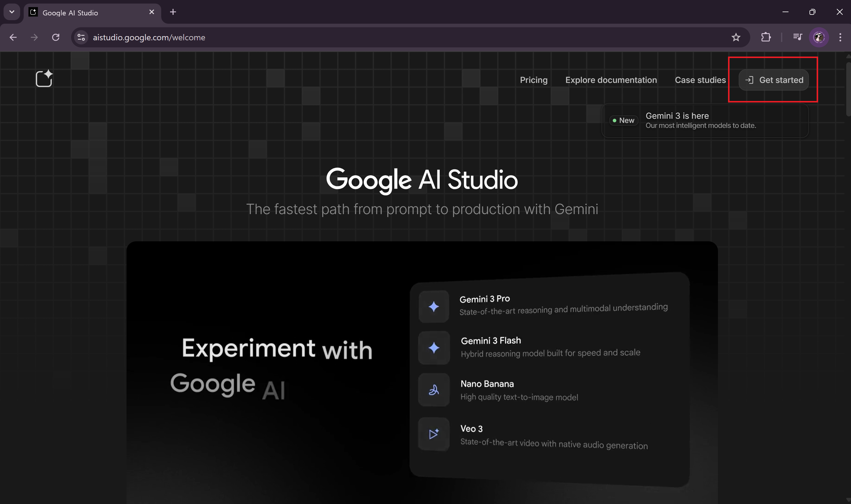Screen dimensions: 851x504
Task: Open Explore documentation nav item
Action: 611,80
